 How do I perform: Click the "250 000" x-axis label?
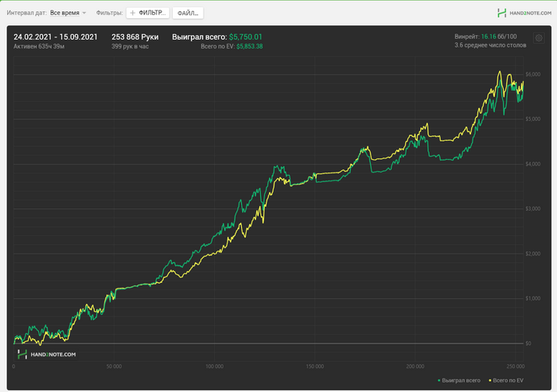pyautogui.click(x=515, y=366)
